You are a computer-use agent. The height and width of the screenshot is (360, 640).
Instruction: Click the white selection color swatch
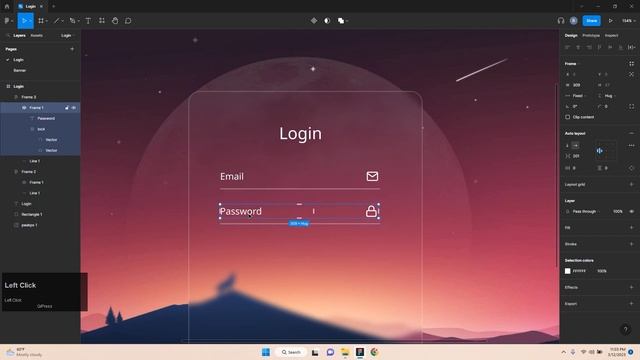(x=567, y=271)
